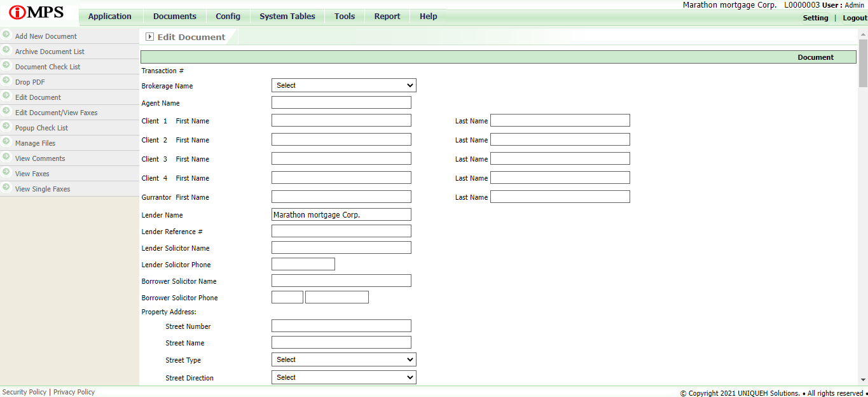Screen dimensions: 868x397
Task: Open the Documents menu
Action: point(175,17)
